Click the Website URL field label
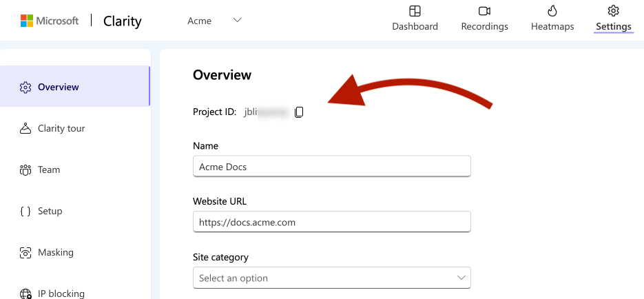Viewport: 644px width, 299px height. click(x=220, y=201)
